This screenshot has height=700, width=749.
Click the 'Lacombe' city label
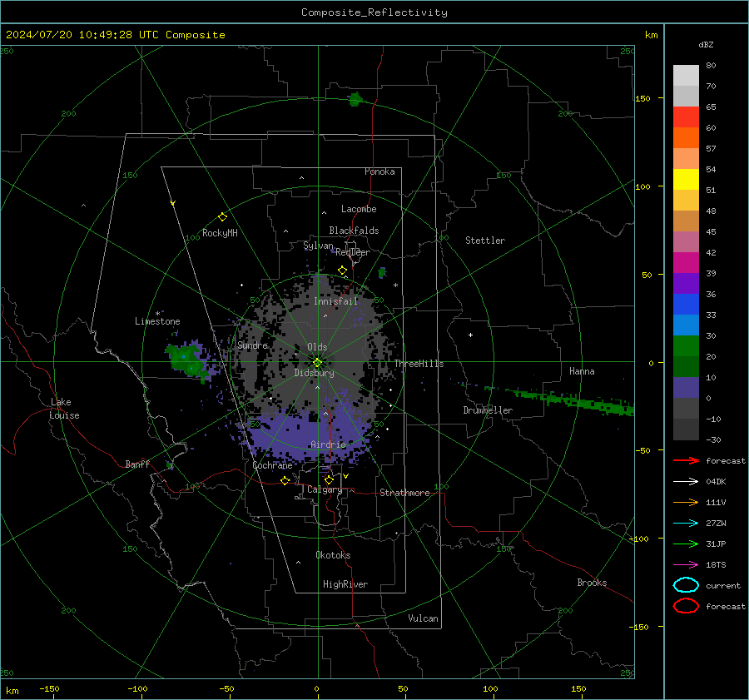(359, 209)
